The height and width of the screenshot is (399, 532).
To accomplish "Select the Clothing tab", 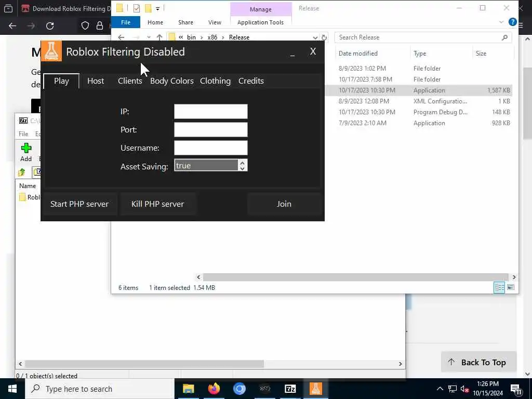I will tap(215, 81).
